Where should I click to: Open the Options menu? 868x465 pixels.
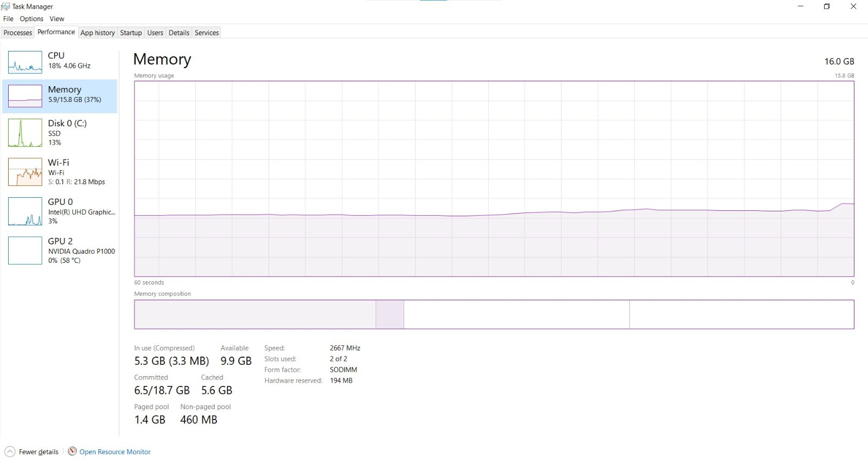point(31,18)
